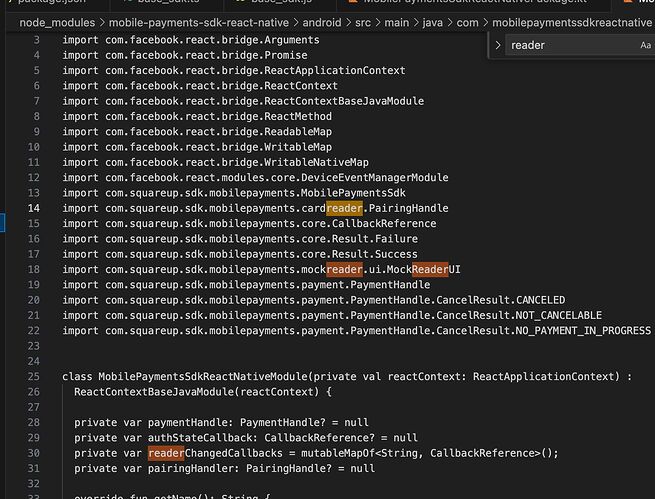This screenshot has width=655, height=499.
Task: Select line number 22 in the gutter
Action: coord(34,331)
